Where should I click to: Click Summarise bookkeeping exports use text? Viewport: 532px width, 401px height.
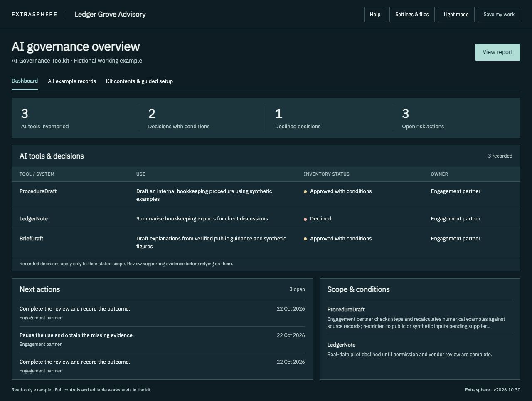coord(202,219)
